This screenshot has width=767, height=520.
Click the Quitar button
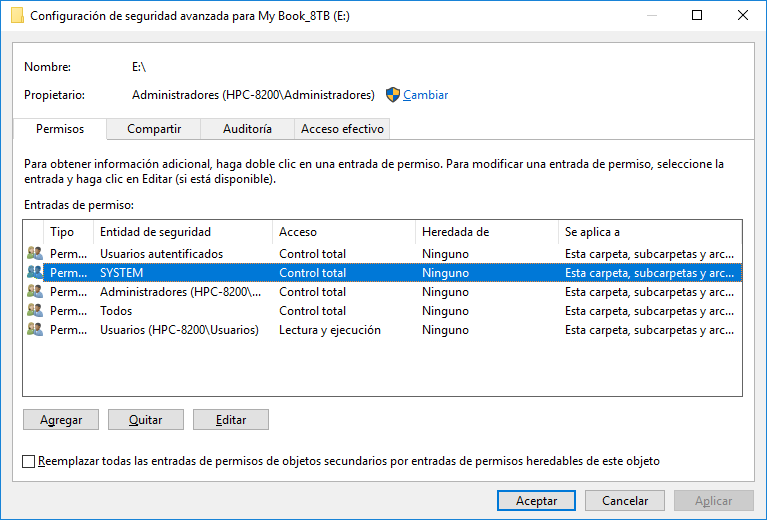[146, 420]
